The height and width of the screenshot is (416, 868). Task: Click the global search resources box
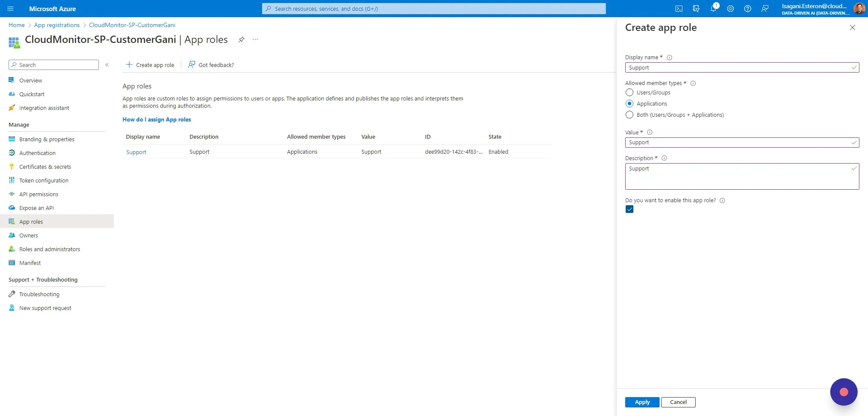pyautogui.click(x=434, y=9)
